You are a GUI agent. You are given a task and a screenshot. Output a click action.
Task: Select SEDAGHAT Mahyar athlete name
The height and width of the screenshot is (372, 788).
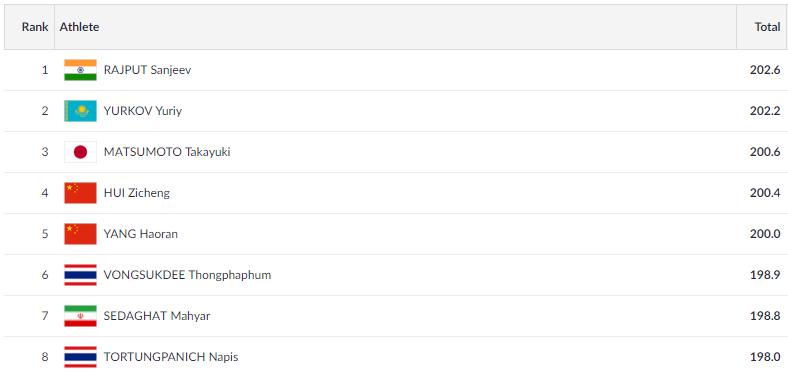pyautogui.click(x=157, y=316)
